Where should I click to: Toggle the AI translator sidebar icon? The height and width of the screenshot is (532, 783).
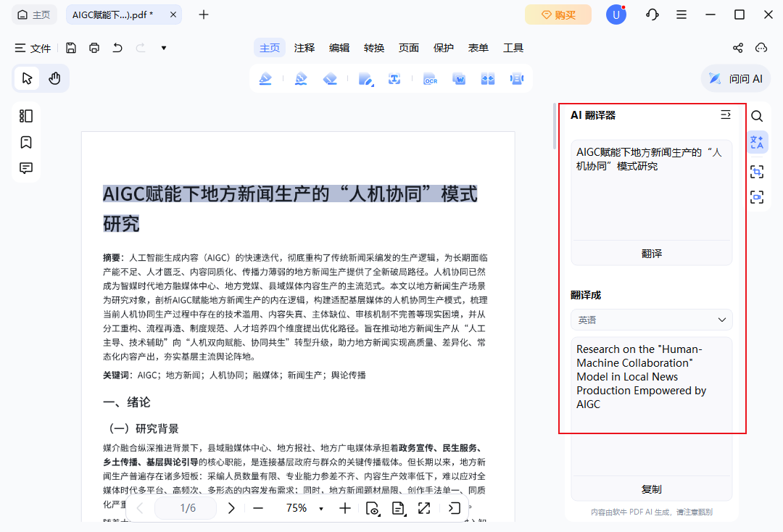[757, 142]
